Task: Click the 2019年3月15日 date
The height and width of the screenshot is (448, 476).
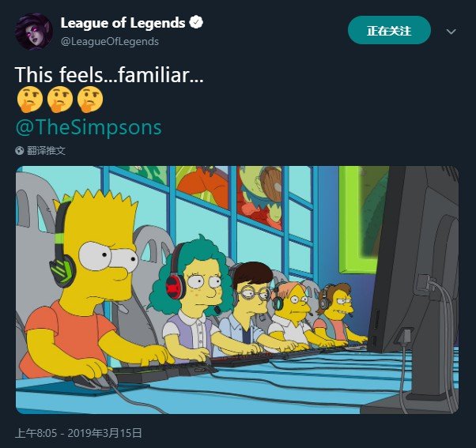Action: (104, 432)
